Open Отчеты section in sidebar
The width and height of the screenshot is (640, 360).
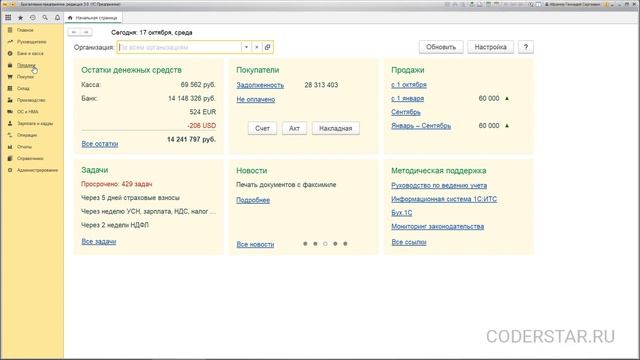tap(24, 147)
